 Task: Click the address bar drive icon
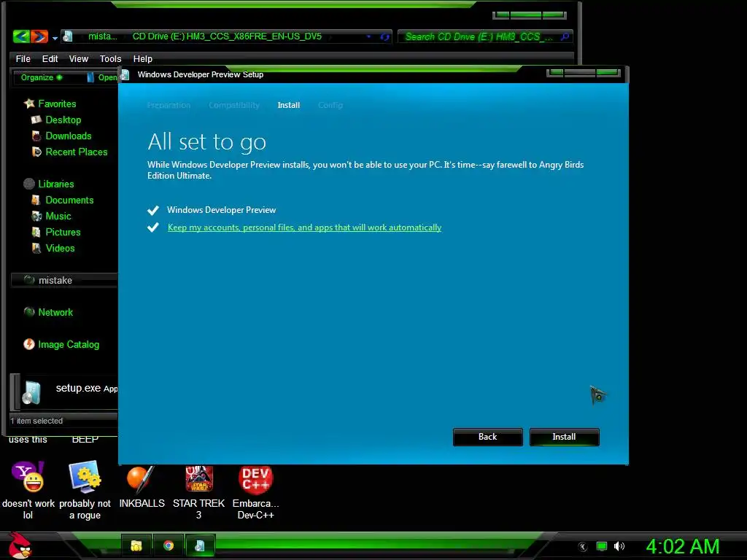[68, 36]
